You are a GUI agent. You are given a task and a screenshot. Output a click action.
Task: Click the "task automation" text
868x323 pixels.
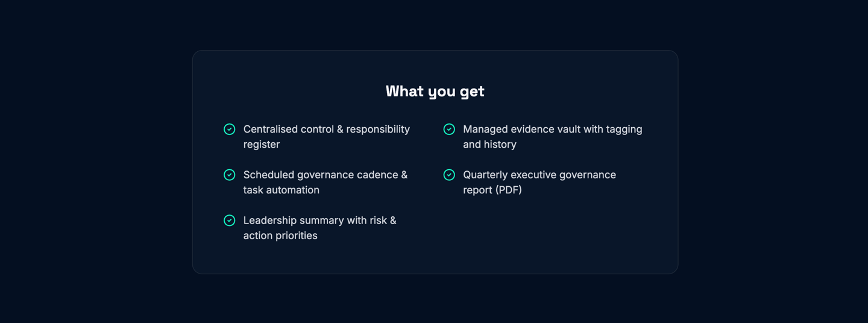281,190
